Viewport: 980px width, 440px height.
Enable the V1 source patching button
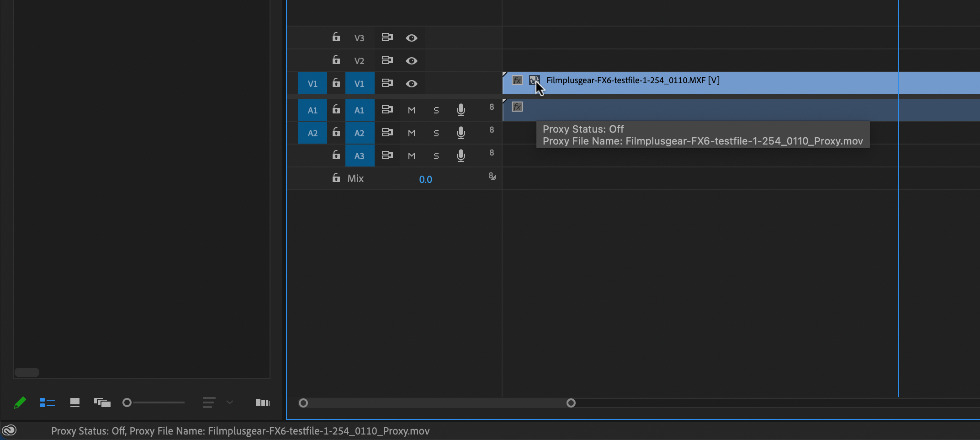tap(313, 83)
